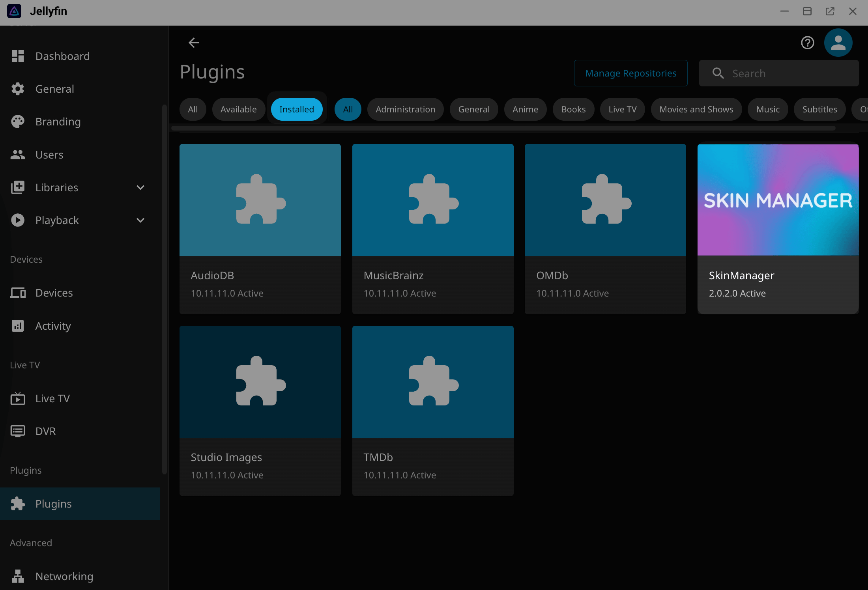The height and width of the screenshot is (590, 868).
Task: Open the TMDb plugin thumbnail
Action: (x=433, y=382)
